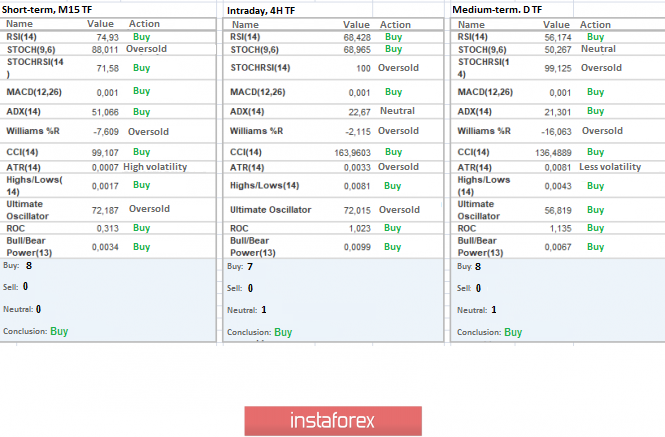The image size is (665, 437).
Task: Select the STOCHRSI(14) value 100 cell
Action: click(363, 68)
